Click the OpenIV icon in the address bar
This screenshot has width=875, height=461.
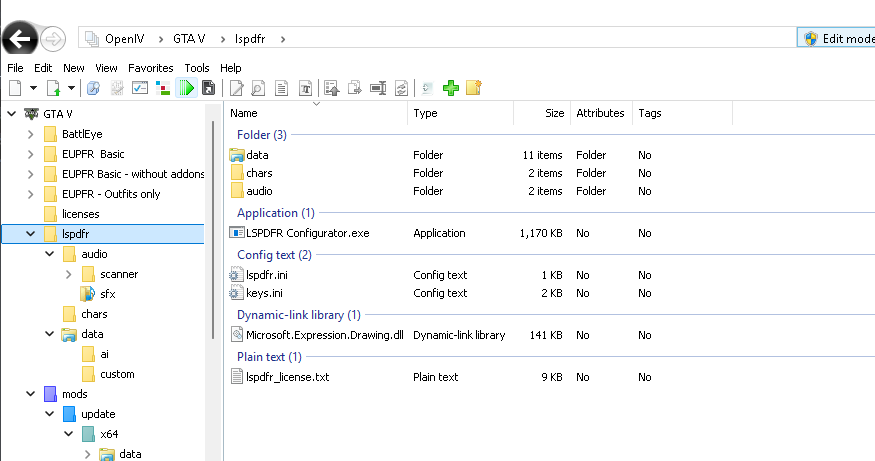(x=91, y=39)
